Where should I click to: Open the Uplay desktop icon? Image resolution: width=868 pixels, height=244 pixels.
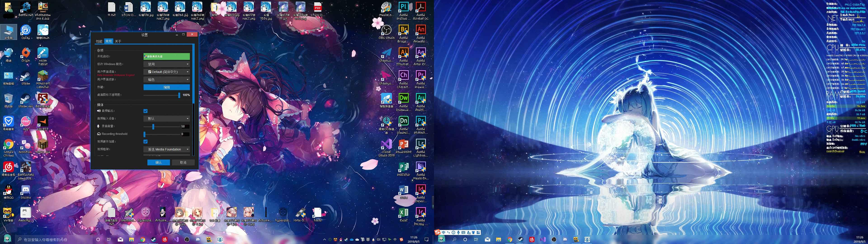(x=26, y=32)
